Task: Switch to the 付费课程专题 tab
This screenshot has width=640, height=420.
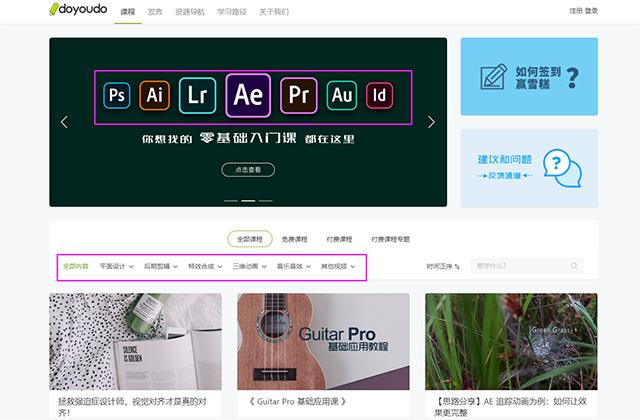Action: [391, 239]
